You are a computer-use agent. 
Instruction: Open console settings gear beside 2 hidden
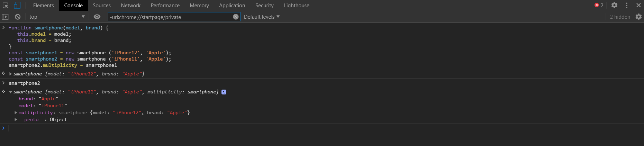(x=638, y=17)
